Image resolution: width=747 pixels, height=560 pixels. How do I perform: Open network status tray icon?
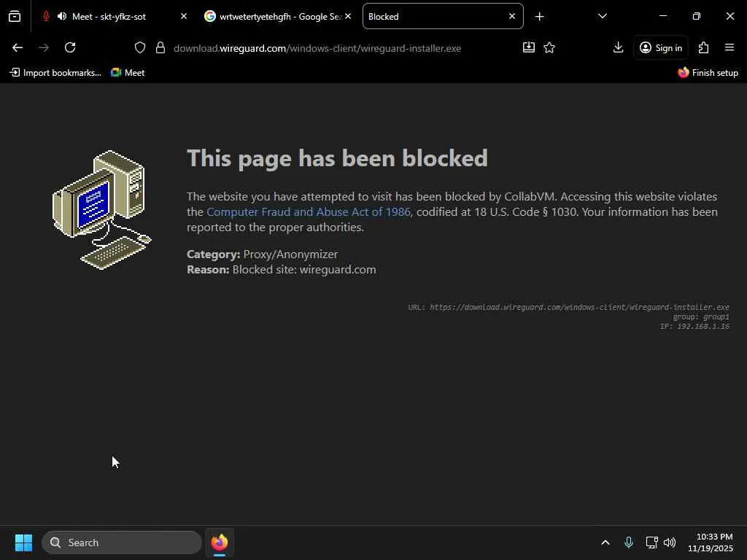coord(651,542)
